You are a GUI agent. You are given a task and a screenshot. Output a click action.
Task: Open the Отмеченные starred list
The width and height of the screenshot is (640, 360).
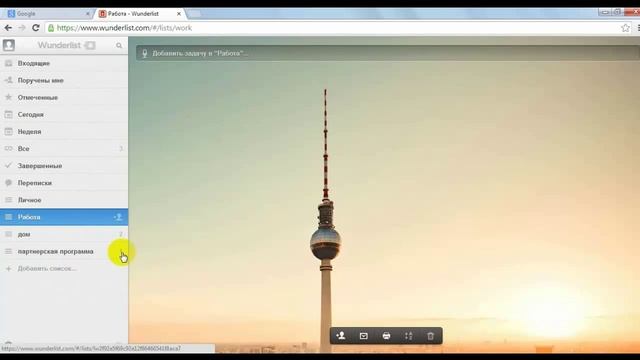[64, 98]
